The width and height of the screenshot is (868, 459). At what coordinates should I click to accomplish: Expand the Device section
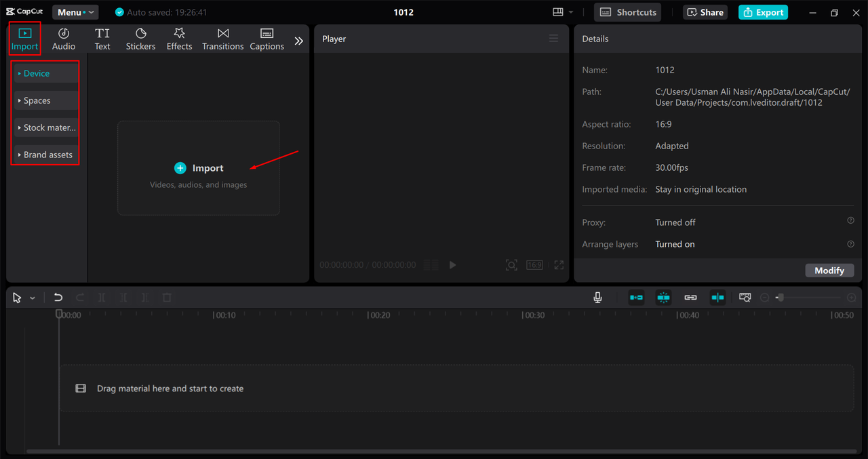point(46,73)
